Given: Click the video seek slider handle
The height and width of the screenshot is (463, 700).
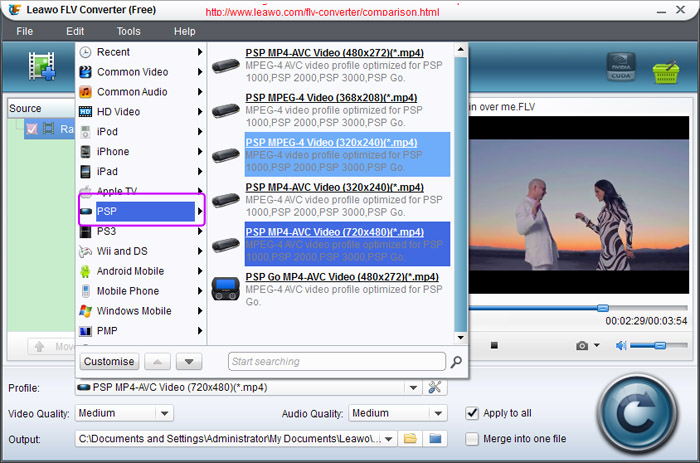Looking at the screenshot, I should pos(603,308).
